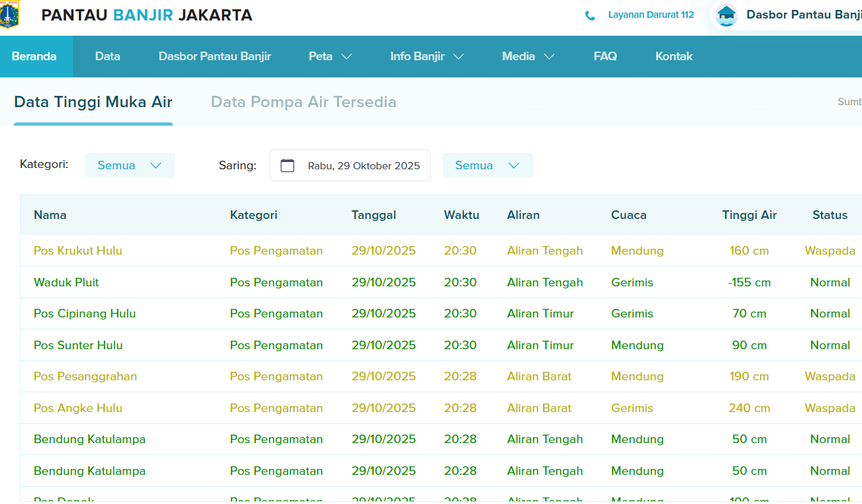The image size is (862, 504).
Task: Click the Pos Krukut Hulu station link
Action: pos(77,251)
